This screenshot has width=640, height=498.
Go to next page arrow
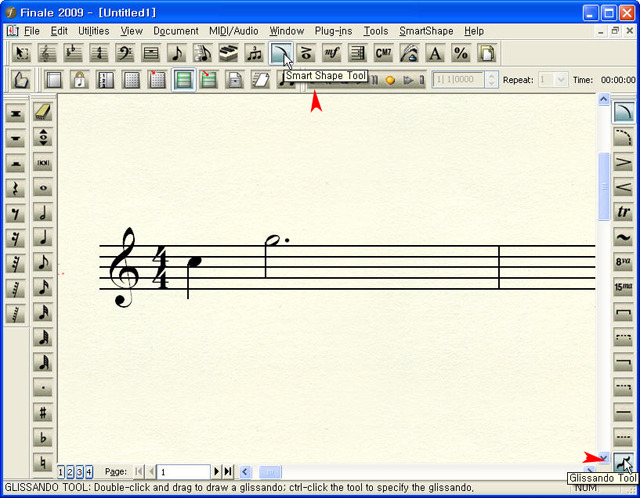(x=217, y=471)
